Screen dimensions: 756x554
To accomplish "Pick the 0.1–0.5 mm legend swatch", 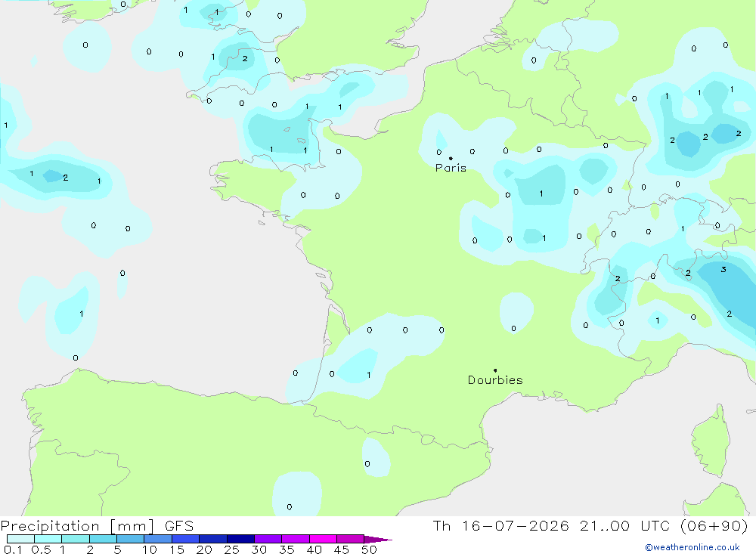I will click(x=20, y=539).
